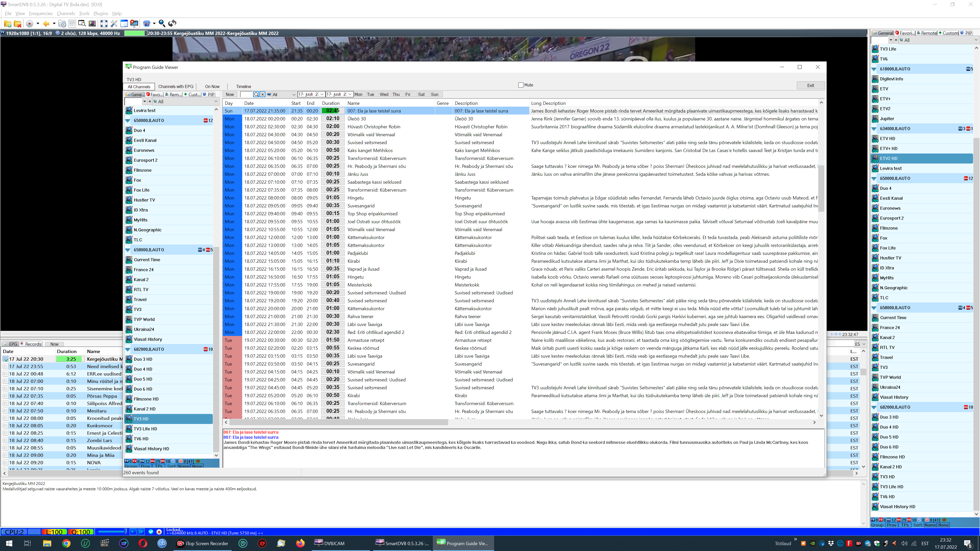
Task: Collapse the 634000,8,AUTO group in right panel
Action: 874,129
